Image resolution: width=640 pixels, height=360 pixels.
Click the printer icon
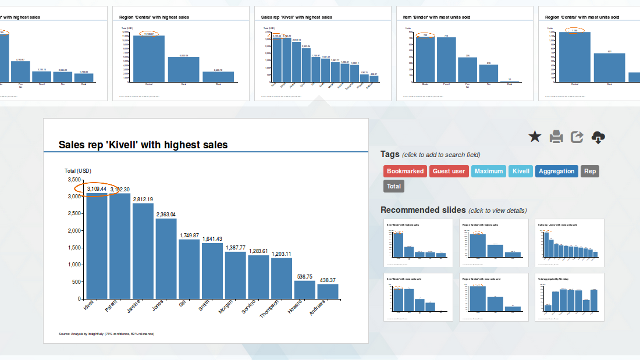click(x=556, y=137)
